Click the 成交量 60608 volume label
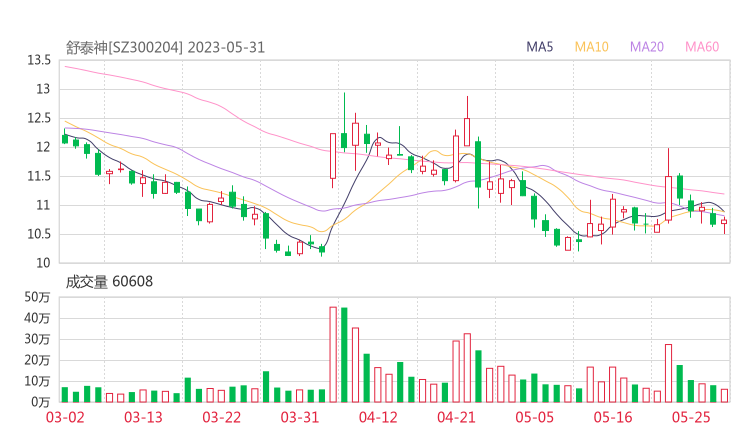This screenshot has width=740, height=440. point(109,282)
